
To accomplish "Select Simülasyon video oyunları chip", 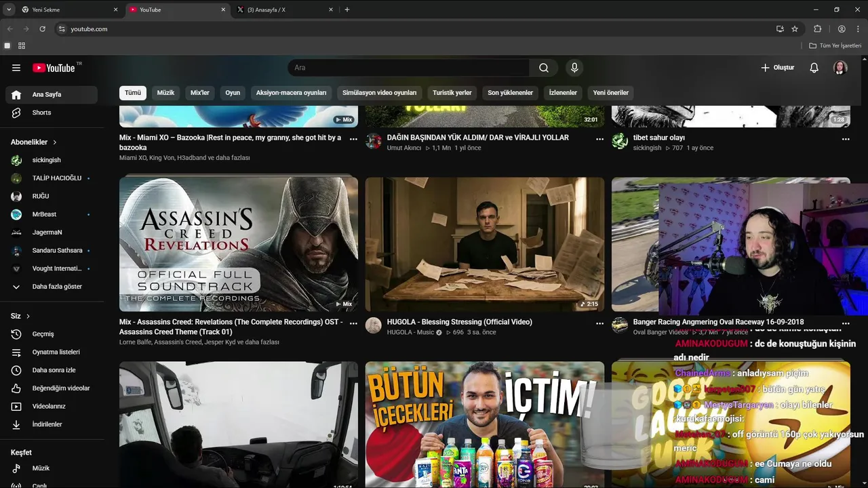I will point(380,93).
